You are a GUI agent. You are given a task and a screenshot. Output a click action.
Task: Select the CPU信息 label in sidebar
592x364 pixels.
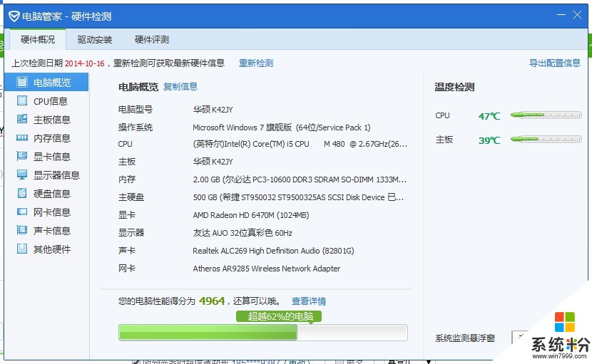tap(51, 101)
